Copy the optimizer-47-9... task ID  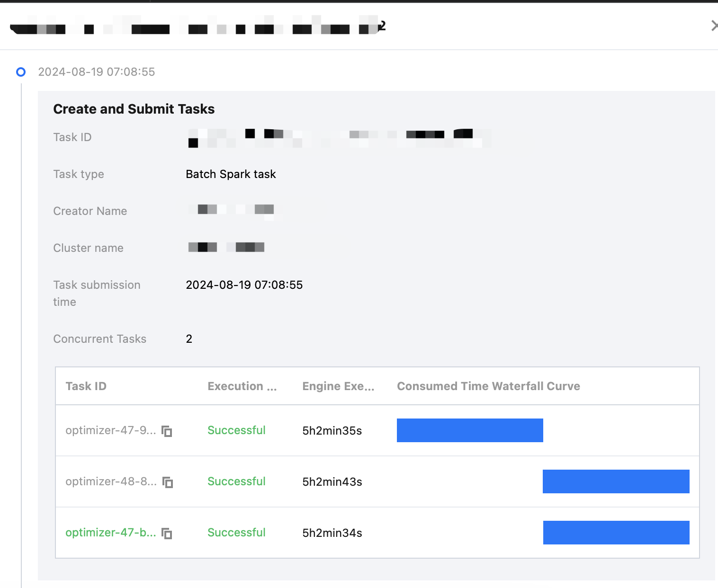[x=167, y=431]
